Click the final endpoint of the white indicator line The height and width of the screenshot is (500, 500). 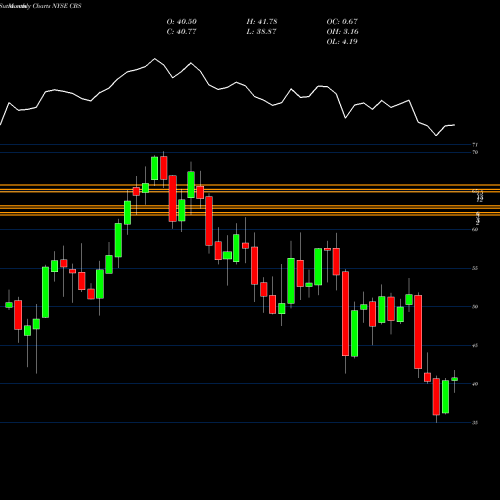[x=454, y=125]
